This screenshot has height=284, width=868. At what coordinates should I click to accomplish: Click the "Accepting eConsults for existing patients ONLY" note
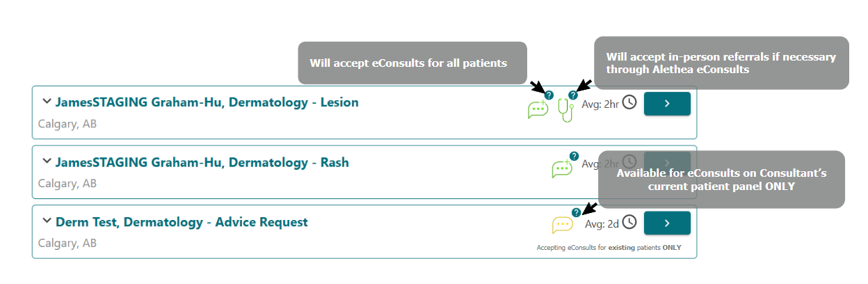609,248
